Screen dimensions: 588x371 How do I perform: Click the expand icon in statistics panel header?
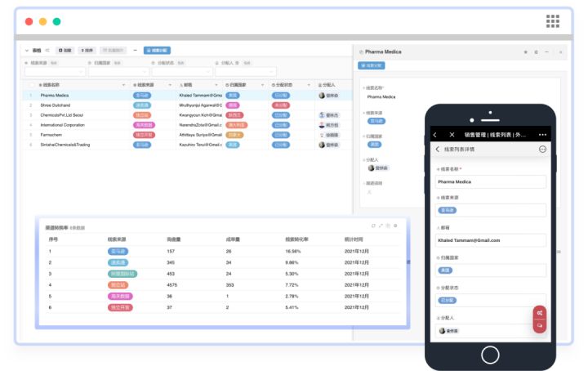click(x=381, y=226)
